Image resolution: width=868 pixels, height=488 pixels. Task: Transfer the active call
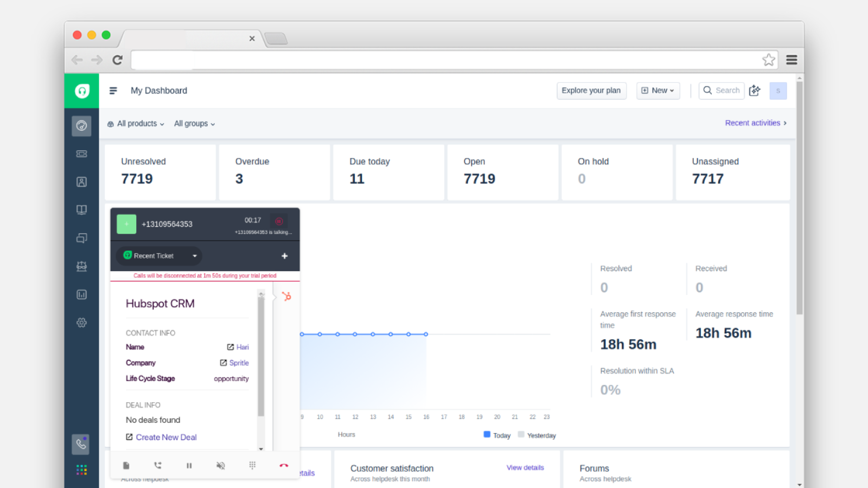[x=157, y=465]
